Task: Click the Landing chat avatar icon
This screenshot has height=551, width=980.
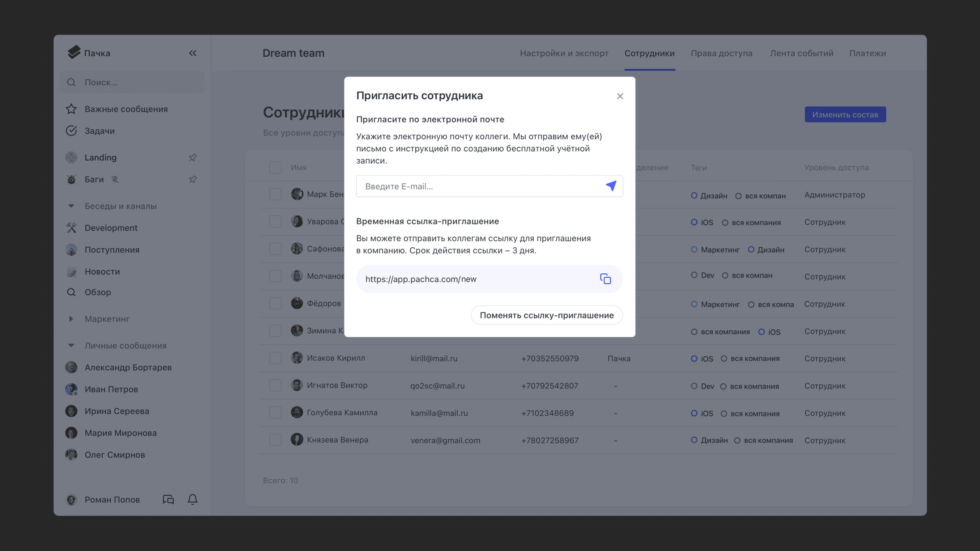Action: pos(71,157)
